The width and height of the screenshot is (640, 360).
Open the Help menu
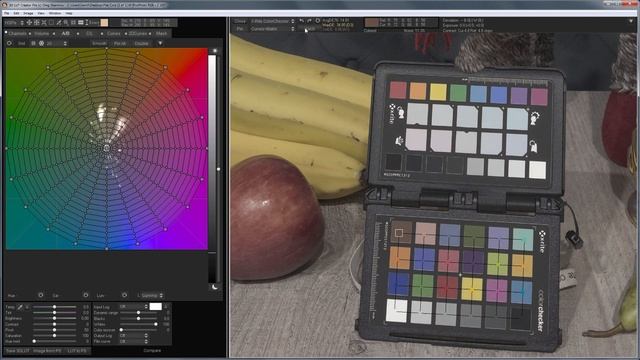tap(69, 13)
